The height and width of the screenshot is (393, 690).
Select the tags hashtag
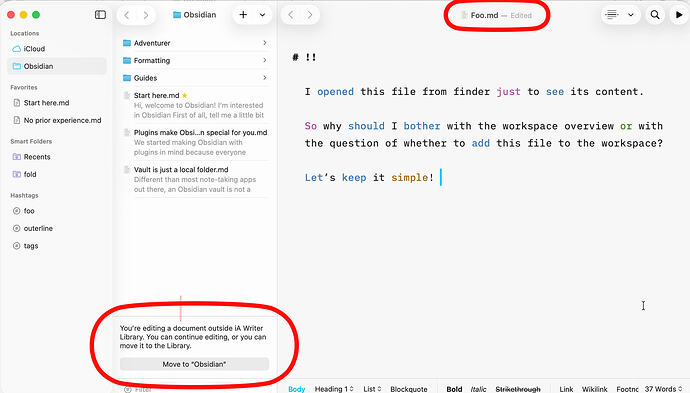pos(56,246)
